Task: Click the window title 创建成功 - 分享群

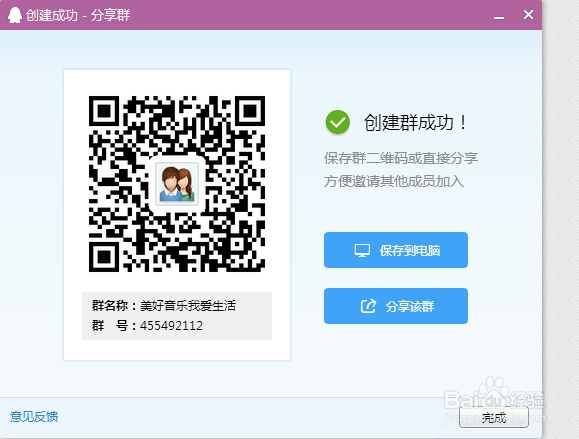Action: 78,16
